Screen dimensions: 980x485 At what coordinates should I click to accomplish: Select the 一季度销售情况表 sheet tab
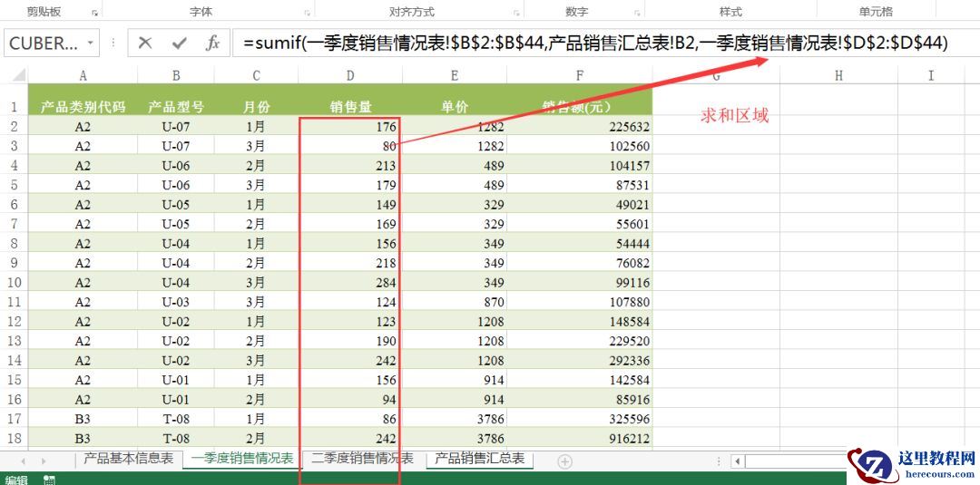coord(242,459)
